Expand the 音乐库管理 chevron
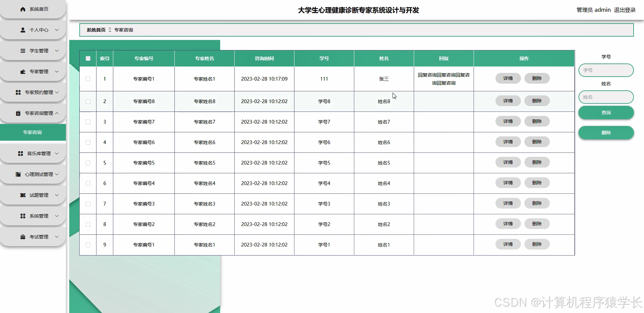 57,153
